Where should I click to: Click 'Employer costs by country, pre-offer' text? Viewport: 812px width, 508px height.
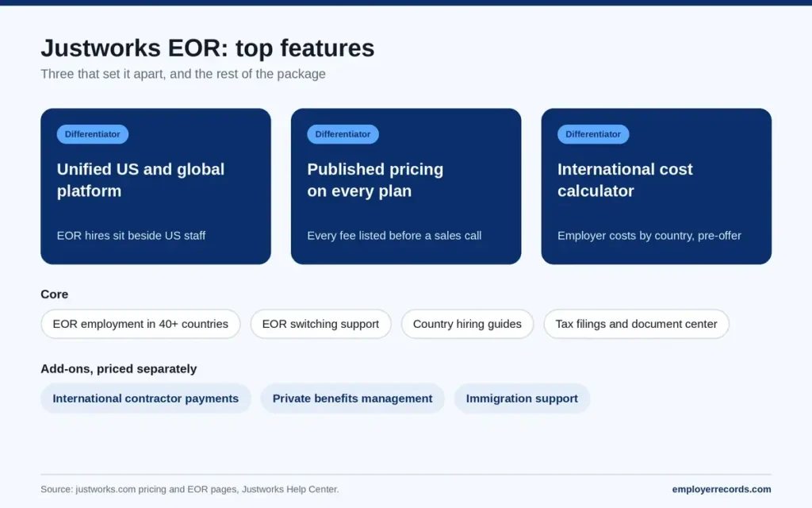pyautogui.click(x=649, y=236)
